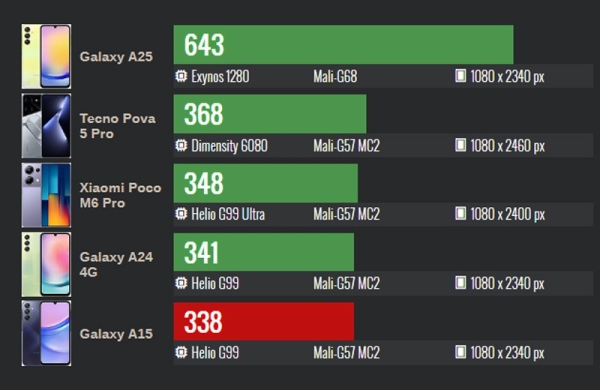
Task: Click the chip icon beside Helio G99 Ultra
Action: [x=181, y=214]
